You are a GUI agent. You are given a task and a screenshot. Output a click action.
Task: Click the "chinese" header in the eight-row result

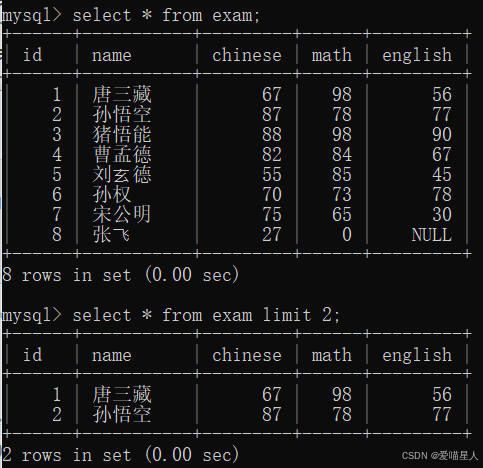point(247,55)
